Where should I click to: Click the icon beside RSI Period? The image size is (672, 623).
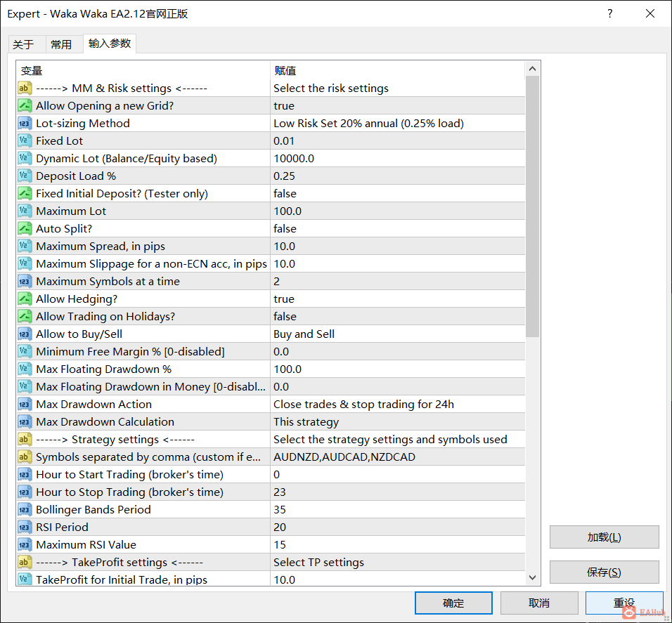[25, 527]
